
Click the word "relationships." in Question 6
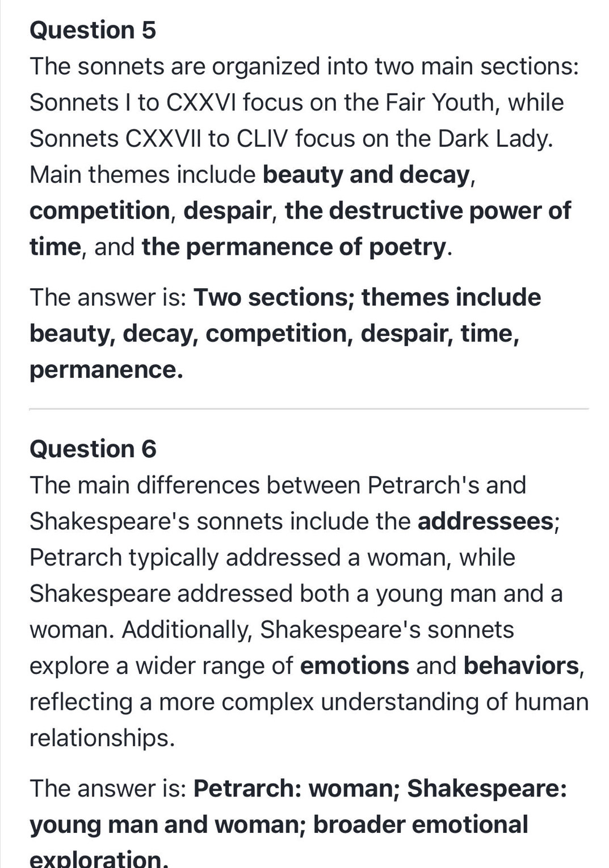[102, 738]
